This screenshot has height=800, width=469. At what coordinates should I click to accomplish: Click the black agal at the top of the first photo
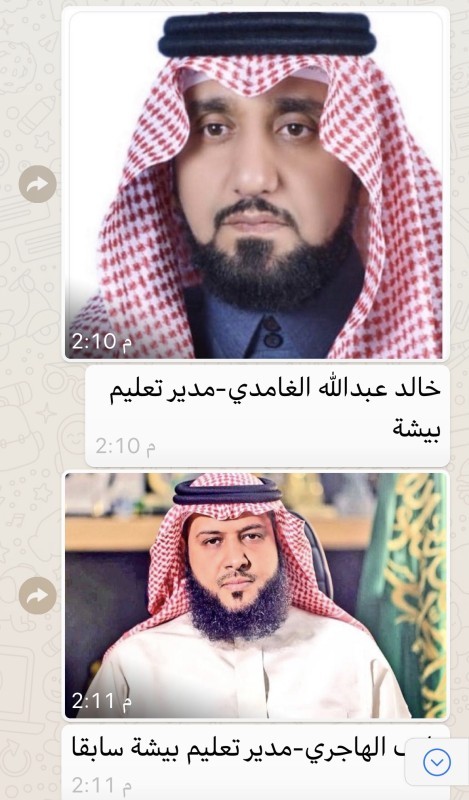click(267, 35)
